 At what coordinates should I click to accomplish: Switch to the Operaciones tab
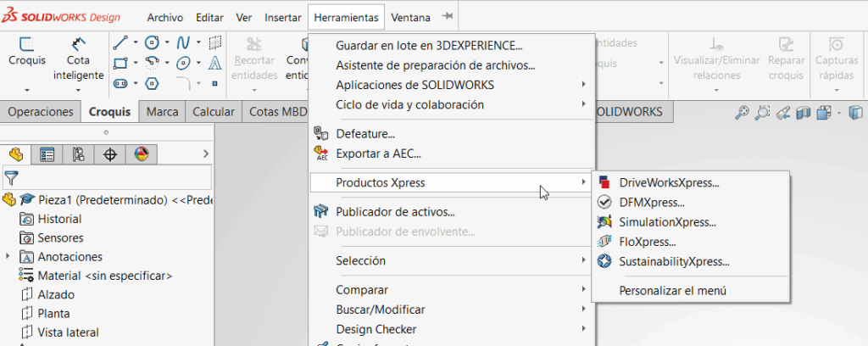pos(41,112)
